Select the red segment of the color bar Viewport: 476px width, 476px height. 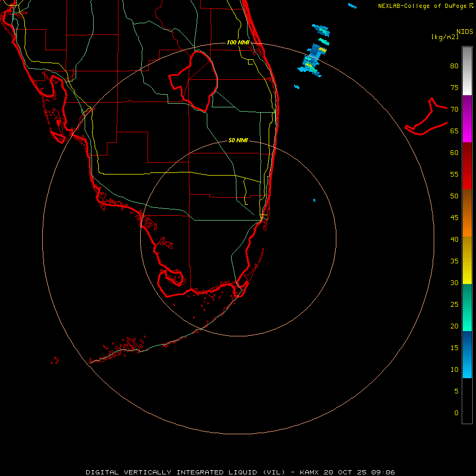point(467,166)
